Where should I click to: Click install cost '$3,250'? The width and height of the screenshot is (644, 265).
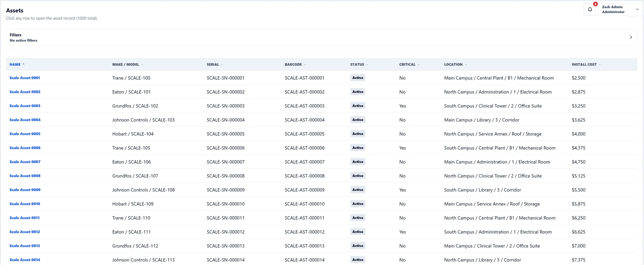click(579, 106)
